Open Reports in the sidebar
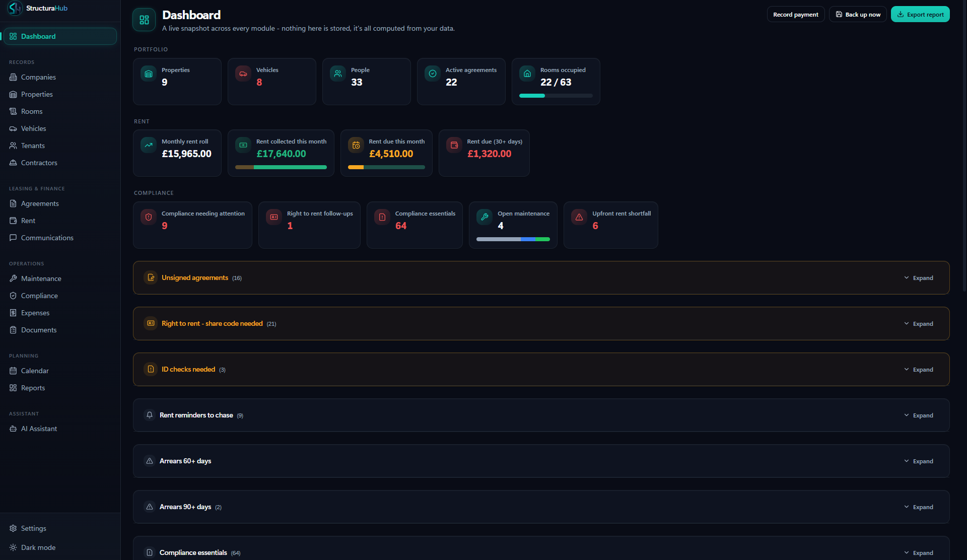 pyautogui.click(x=60, y=388)
